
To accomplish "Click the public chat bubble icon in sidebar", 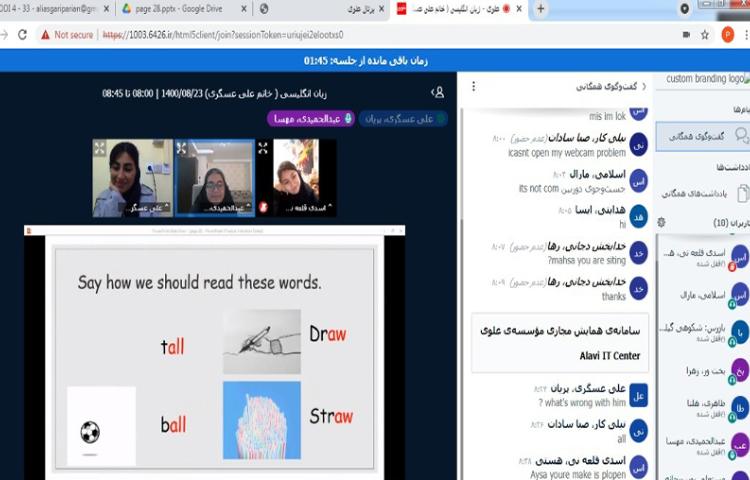I will tap(741, 136).
